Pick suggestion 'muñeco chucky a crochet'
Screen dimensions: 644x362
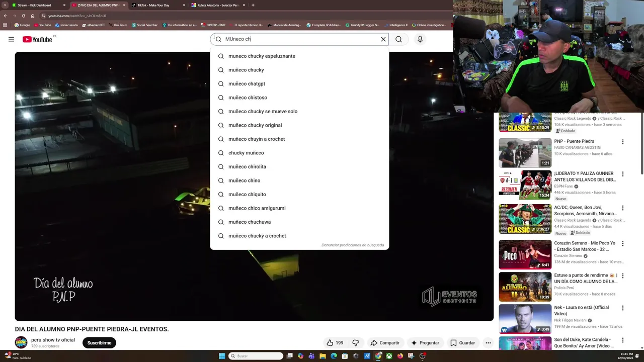pos(299,236)
